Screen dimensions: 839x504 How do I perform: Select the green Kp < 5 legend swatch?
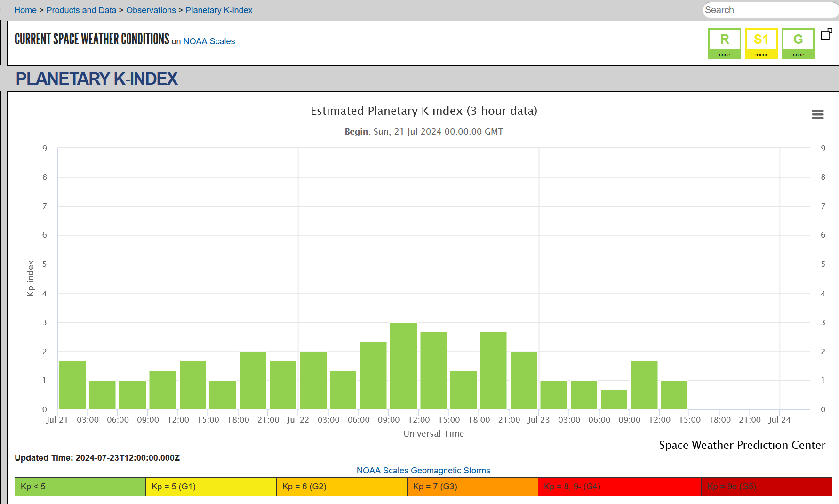[80, 487]
